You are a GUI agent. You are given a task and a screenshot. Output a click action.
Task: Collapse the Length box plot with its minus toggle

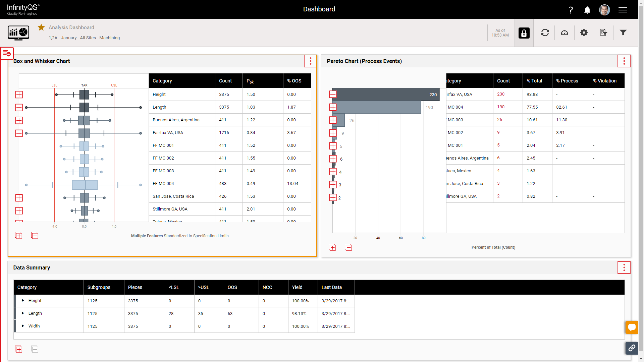[x=19, y=107]
